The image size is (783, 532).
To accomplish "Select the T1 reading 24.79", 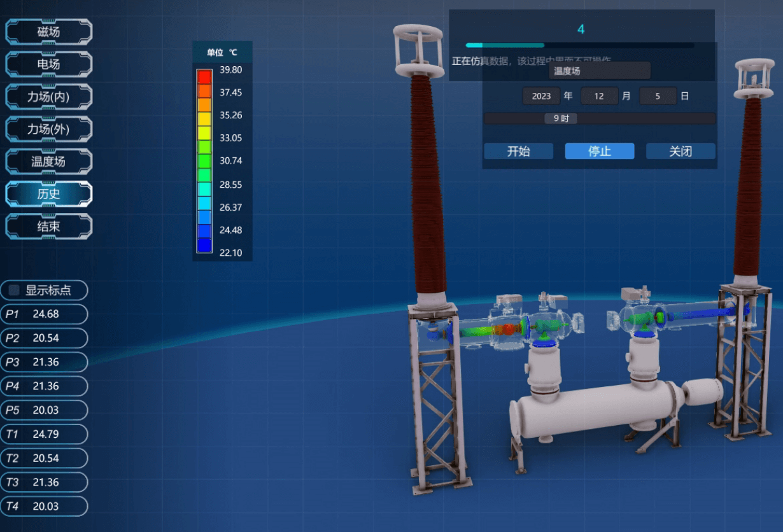I will pos(44,434).
